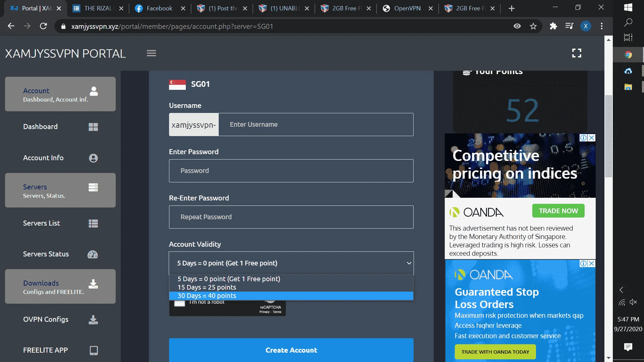Click the Account user icon in sidebar
The image size is (644, 362).
94,91
